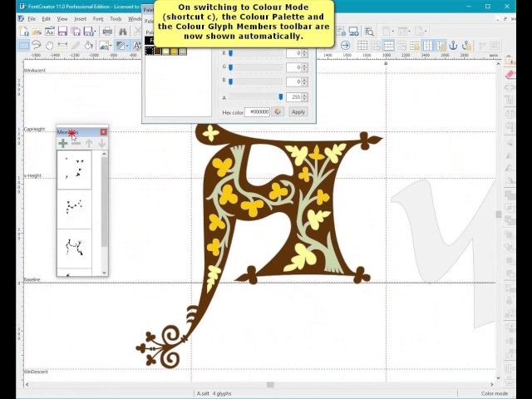This screenshot has width=532, height=399.
Task: Click the go-to arrow circle icon
Action: tap(345, 45)
